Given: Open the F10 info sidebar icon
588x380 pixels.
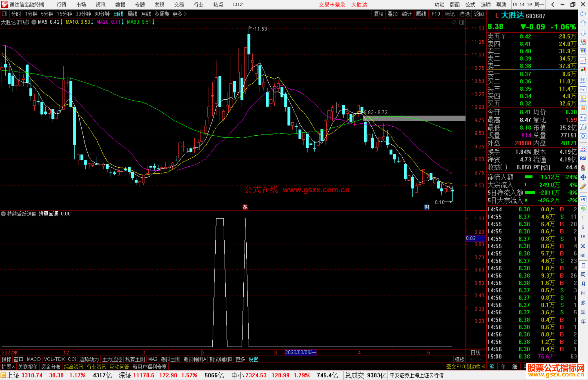Looking at the screenshot, I should pyautogui.click(x=583, y=89).
